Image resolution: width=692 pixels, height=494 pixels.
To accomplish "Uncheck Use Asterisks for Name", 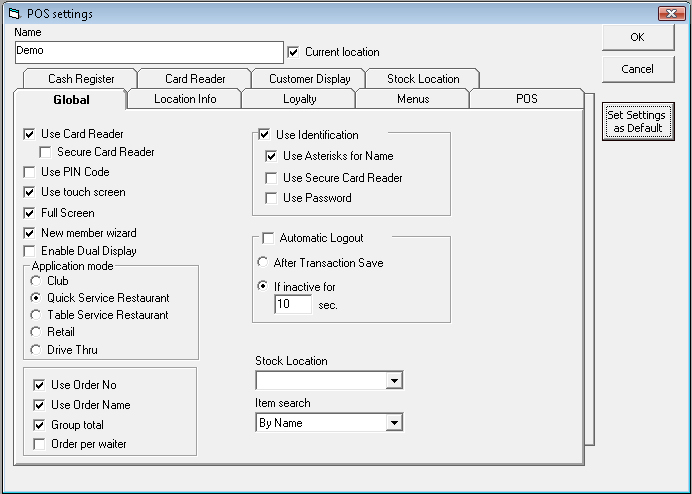I will [271, 156].
